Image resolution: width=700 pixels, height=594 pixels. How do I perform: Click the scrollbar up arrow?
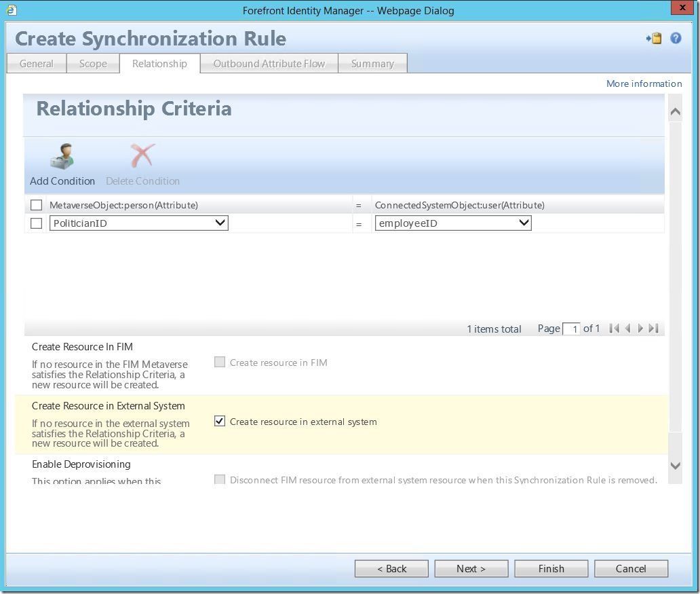tap(676, 112)
